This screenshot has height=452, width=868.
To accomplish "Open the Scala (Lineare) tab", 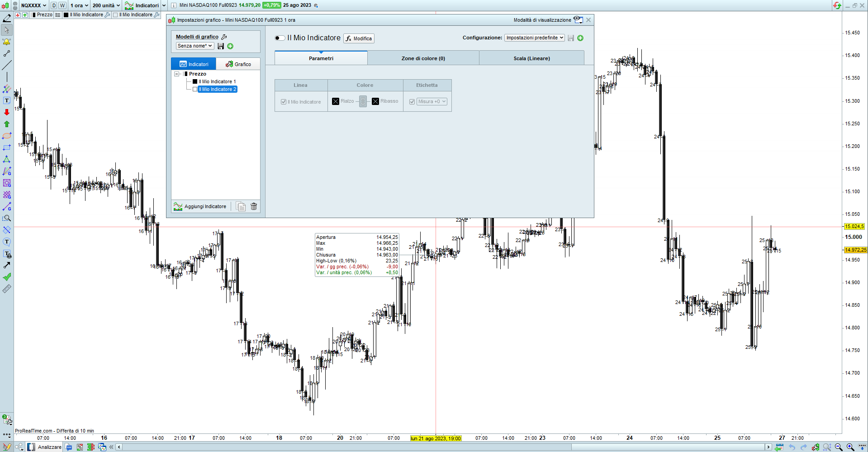I will [531, 58].
